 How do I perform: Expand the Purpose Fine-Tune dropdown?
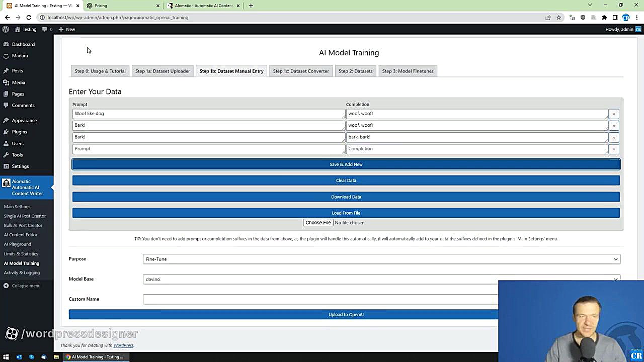pos(381,259)
